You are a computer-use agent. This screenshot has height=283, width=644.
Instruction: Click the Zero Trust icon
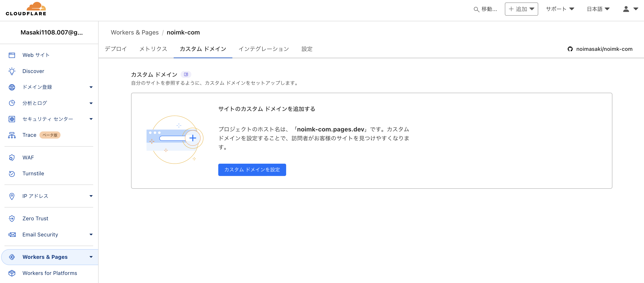pos(12,218)
